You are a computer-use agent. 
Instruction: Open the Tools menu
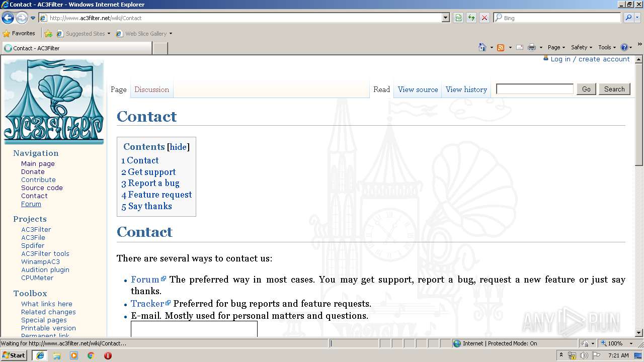[607, 47]
